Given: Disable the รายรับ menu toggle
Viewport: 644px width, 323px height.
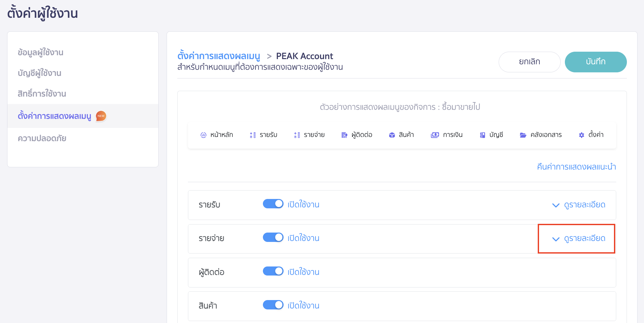Looking at the screenshot, I should (273, 204).
